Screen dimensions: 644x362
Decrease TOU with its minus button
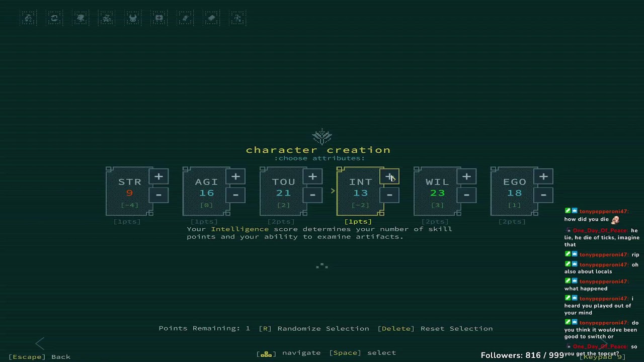point(312,195)
